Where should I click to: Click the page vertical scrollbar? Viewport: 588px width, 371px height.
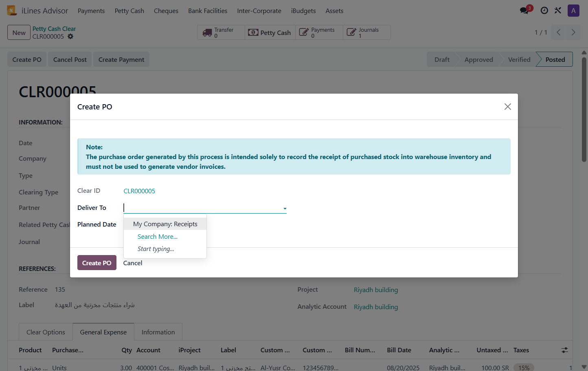[x=584, y=110]
